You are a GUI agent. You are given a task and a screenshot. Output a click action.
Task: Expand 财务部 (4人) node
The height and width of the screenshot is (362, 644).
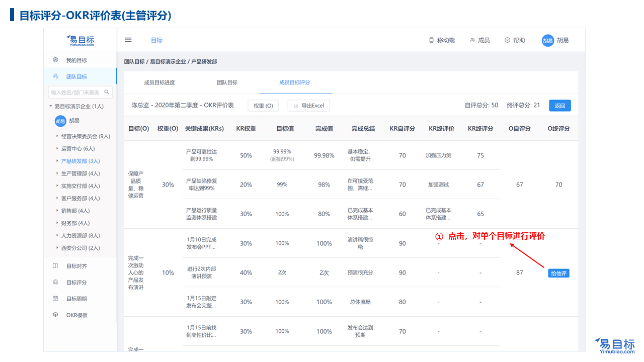(x=57, y=223)
